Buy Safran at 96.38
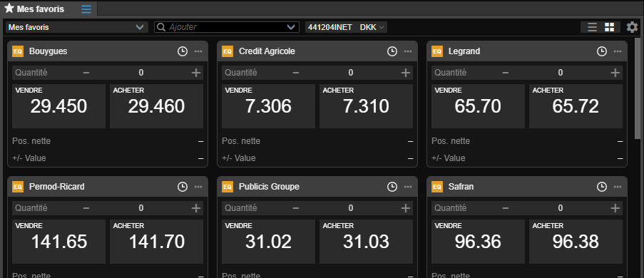 tap(576, 242)
